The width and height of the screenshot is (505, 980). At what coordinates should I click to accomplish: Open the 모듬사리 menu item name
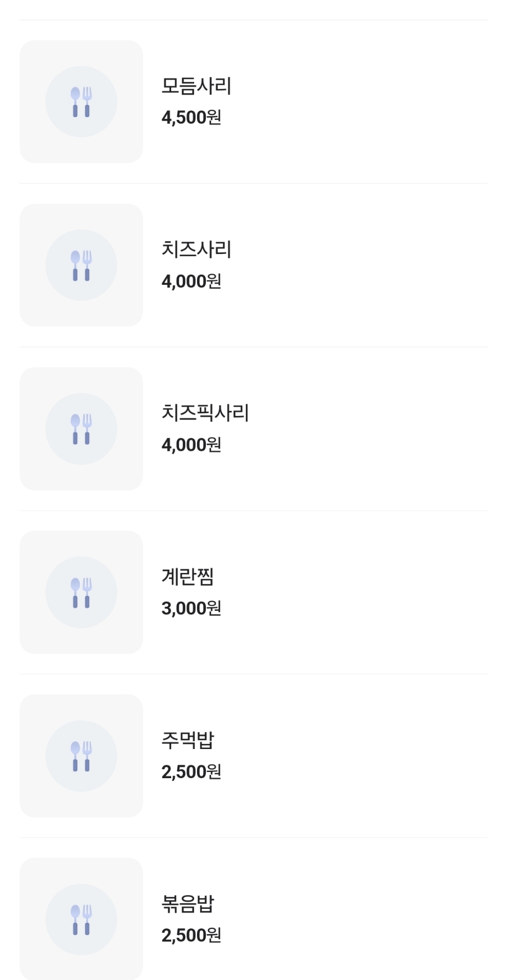tap(196, 86)
